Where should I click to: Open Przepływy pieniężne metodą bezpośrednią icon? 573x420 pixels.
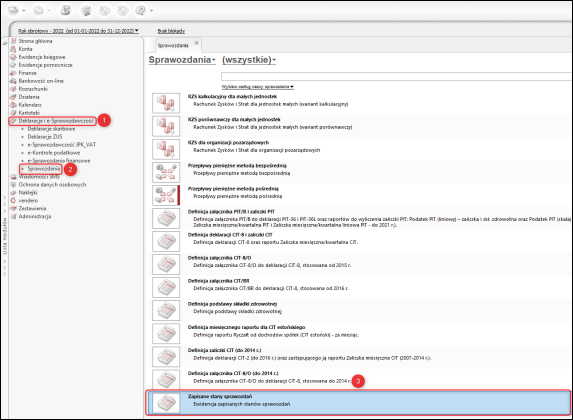point(166,172)
